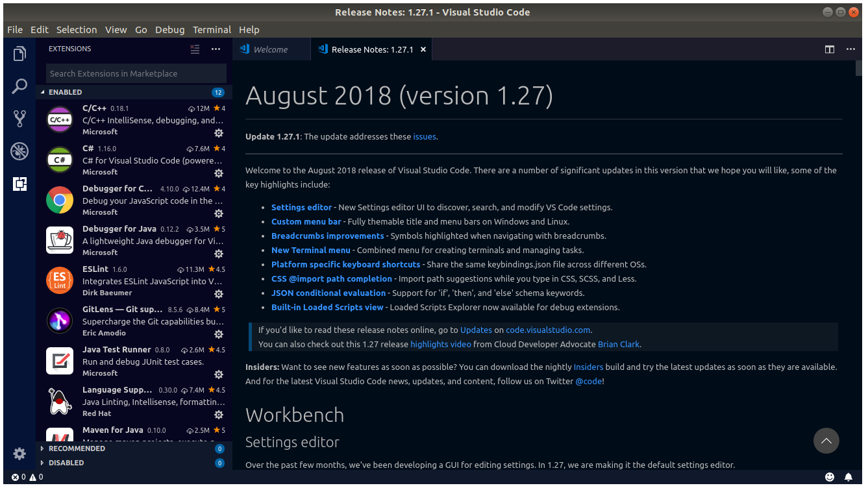Viewport: 868px width, 490px height.
Task: Open the New Terminal menu link
Action: [310, 251]
